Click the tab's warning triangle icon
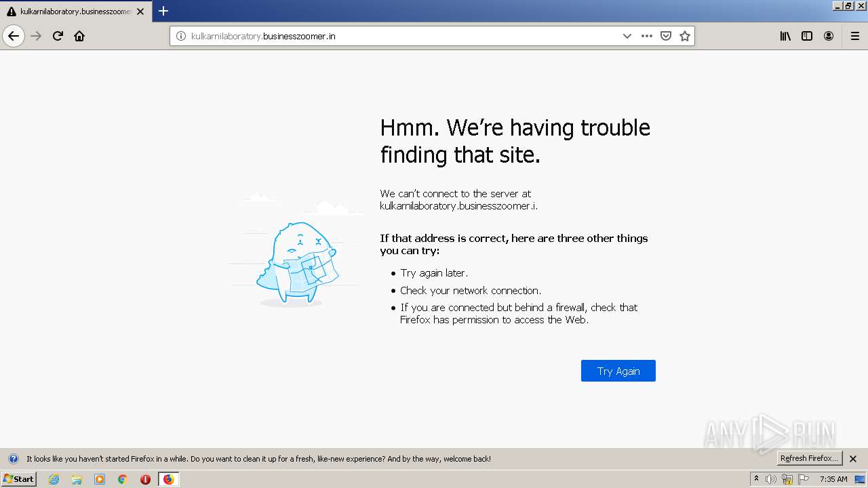Screen dimensions: 868x488 coord(11,12)
